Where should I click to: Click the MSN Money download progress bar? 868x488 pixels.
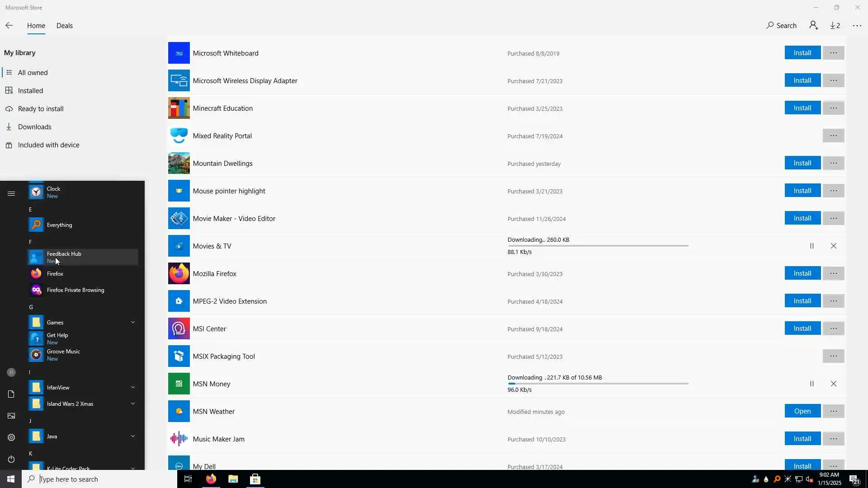pos(598,384)
